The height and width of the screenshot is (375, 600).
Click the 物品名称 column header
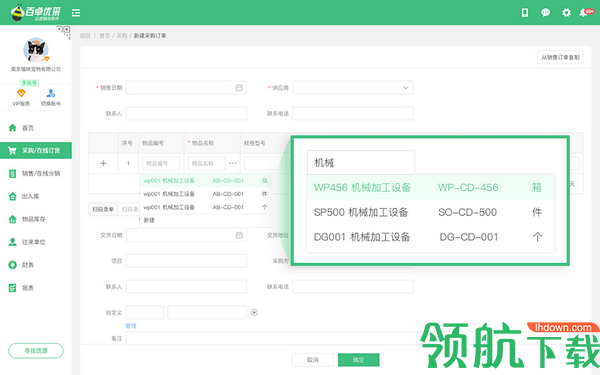[x=203, y=143]
